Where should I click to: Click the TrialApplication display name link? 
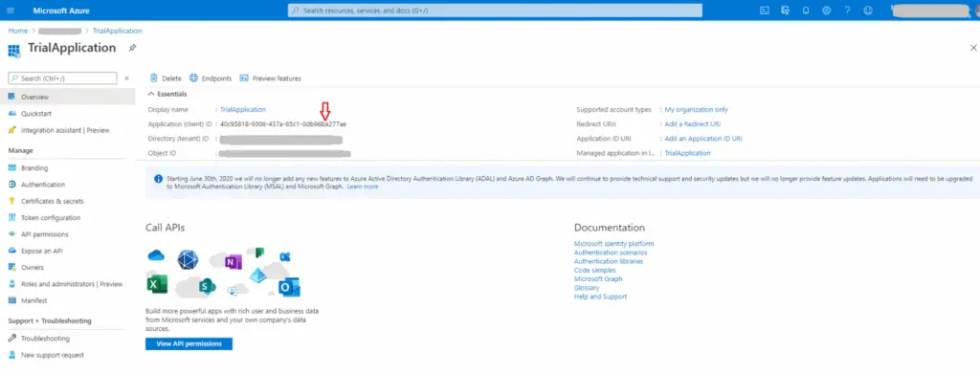point(243,109)
